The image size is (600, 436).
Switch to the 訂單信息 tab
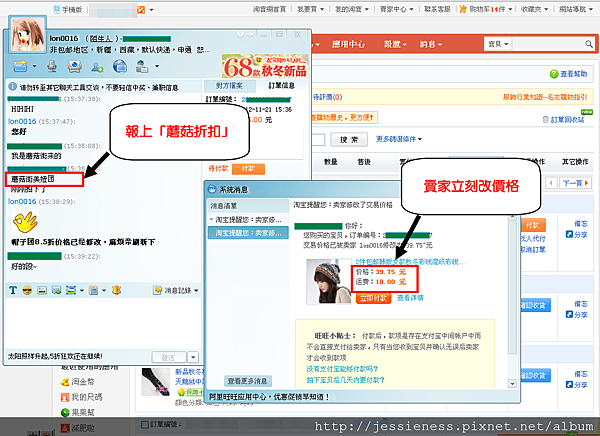point(281,85)
